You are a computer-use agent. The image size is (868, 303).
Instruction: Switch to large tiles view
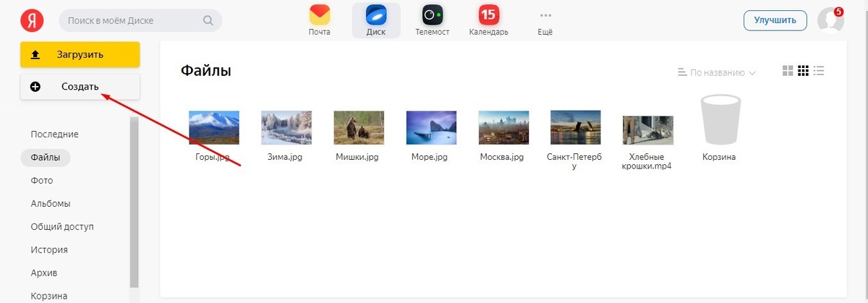pyautogui.click(x=788, y=71)
